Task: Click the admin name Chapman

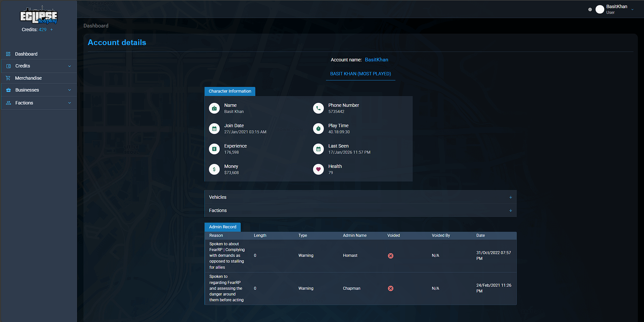Action: tap(352, 288)
